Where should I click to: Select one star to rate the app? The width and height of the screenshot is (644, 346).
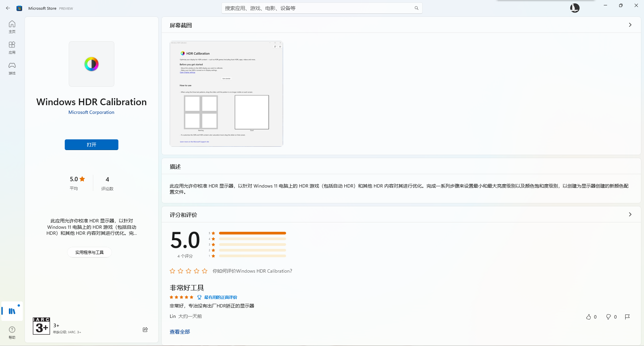tap(172, 271)
